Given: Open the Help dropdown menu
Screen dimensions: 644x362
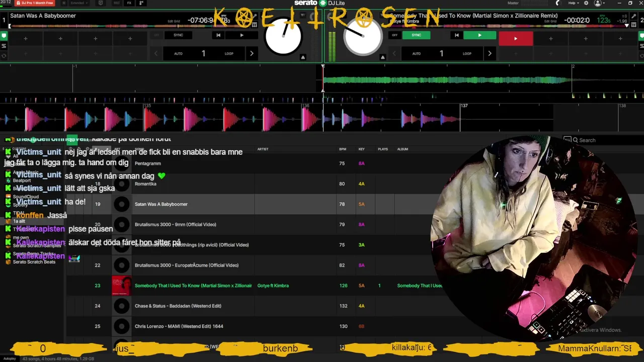Looking at the screenshot, I should pos(573,3).
